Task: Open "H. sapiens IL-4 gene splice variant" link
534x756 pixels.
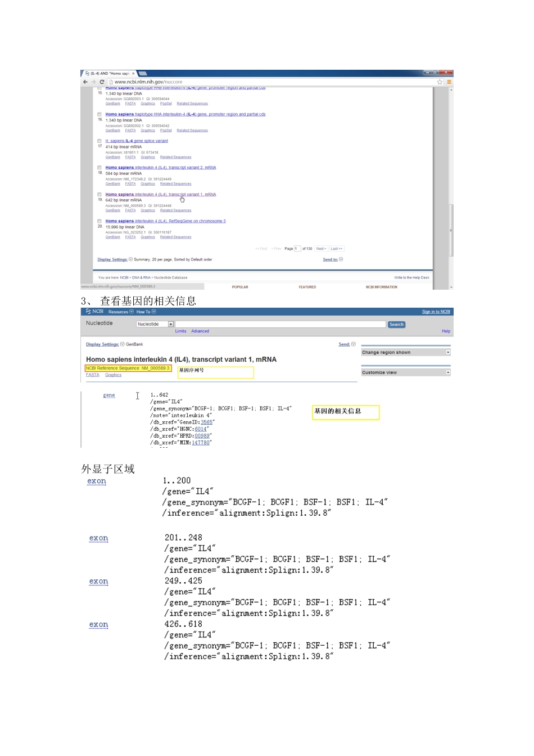Action: (137, 141)
